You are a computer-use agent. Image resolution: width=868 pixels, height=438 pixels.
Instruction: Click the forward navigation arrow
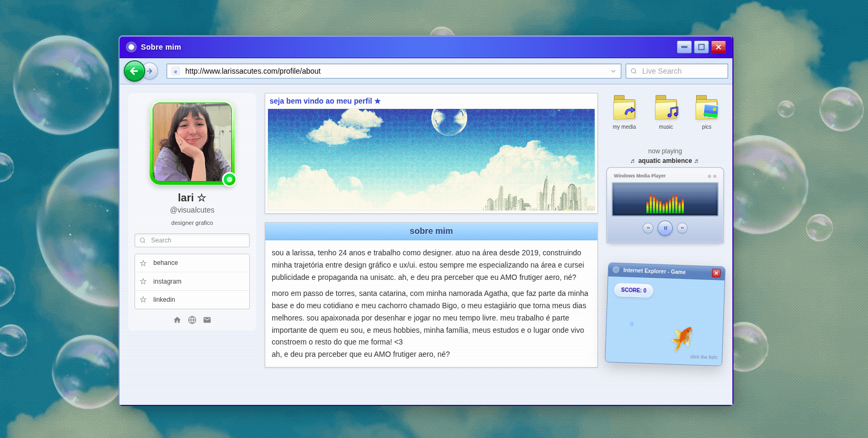coord(151,71)
